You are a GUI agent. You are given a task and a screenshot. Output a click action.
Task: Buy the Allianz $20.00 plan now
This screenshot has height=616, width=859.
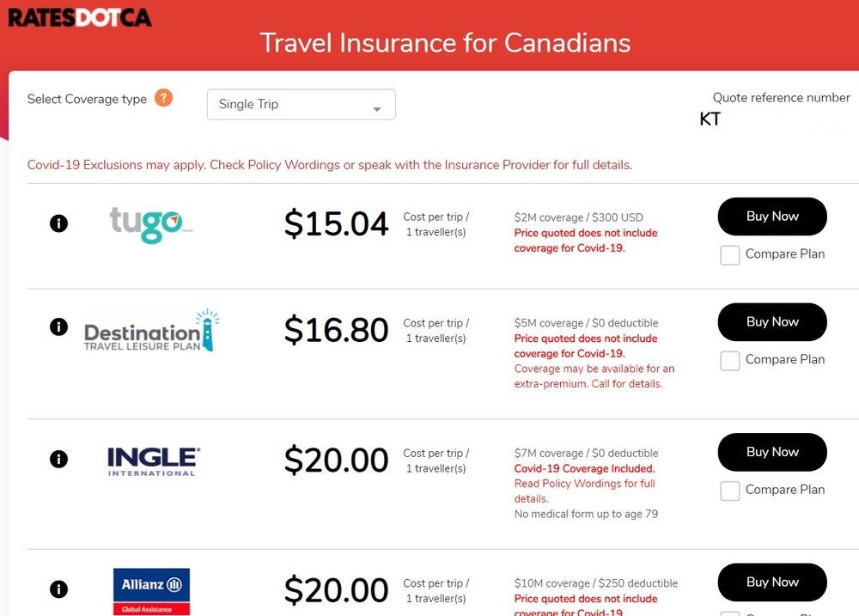[772, 582]
